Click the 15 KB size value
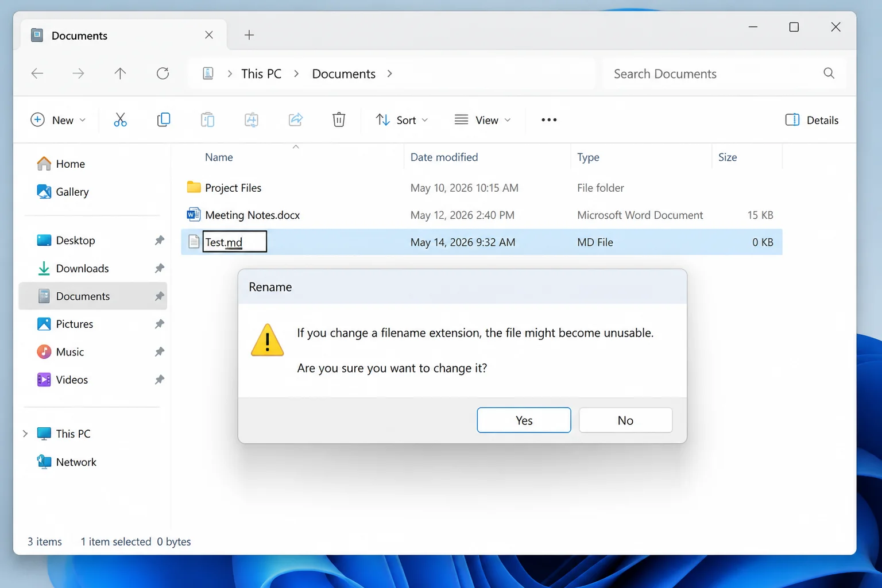The height and width of the screenshot is (588, 882). coord(760,215)
